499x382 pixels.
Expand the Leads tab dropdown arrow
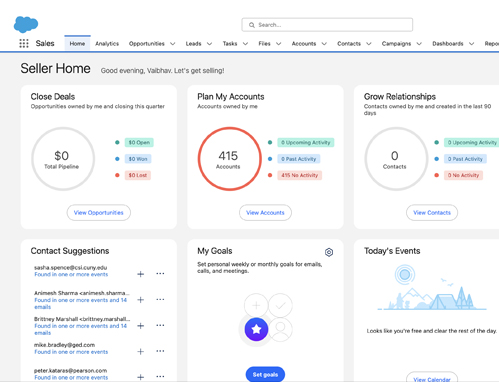(209, 44)
